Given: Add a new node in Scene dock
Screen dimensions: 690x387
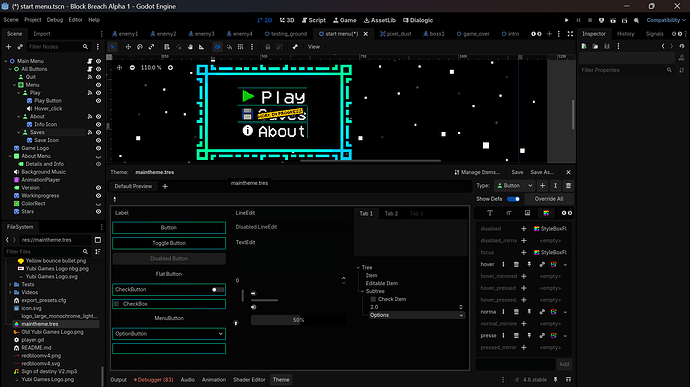Looking at the screenshot, I should pos(8,47).
